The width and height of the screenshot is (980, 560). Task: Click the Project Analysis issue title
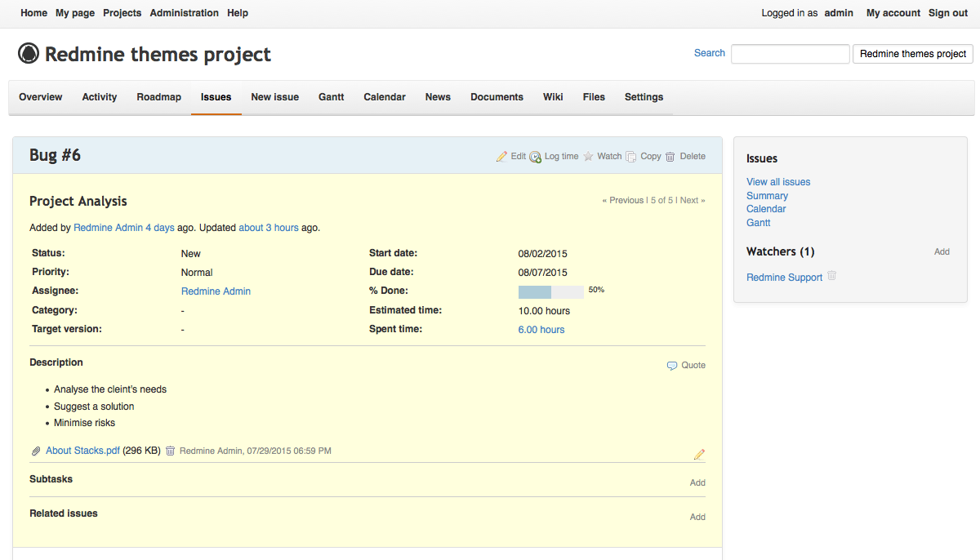78,201
